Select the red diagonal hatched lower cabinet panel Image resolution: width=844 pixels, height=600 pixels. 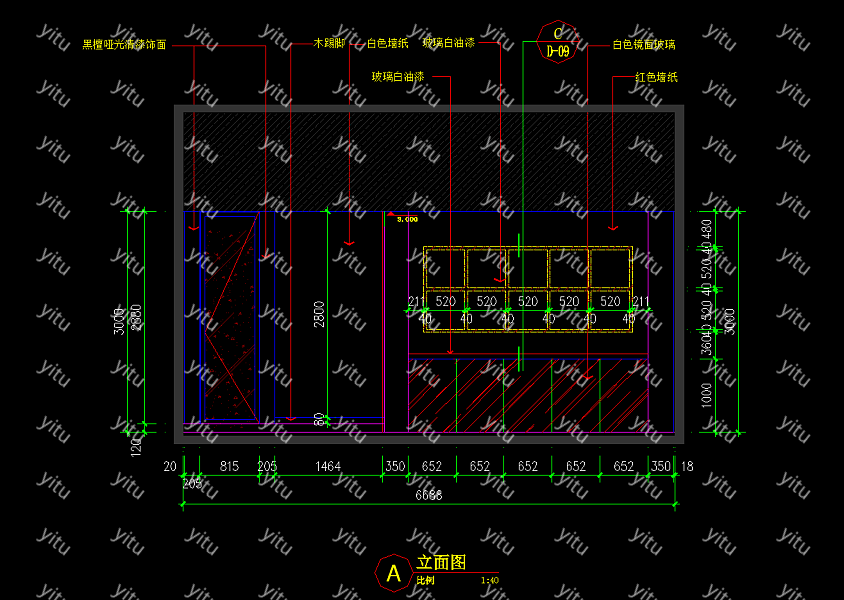pyautogui.click(x=528, y=394)
